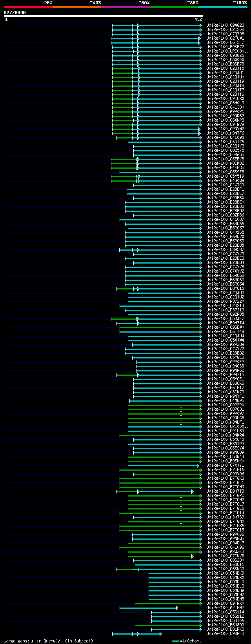Image resolution: width=251 pixels, height=644 pixels.
Task: Click label UniRef100_Q94DL7
Action: tap(225, 543)
